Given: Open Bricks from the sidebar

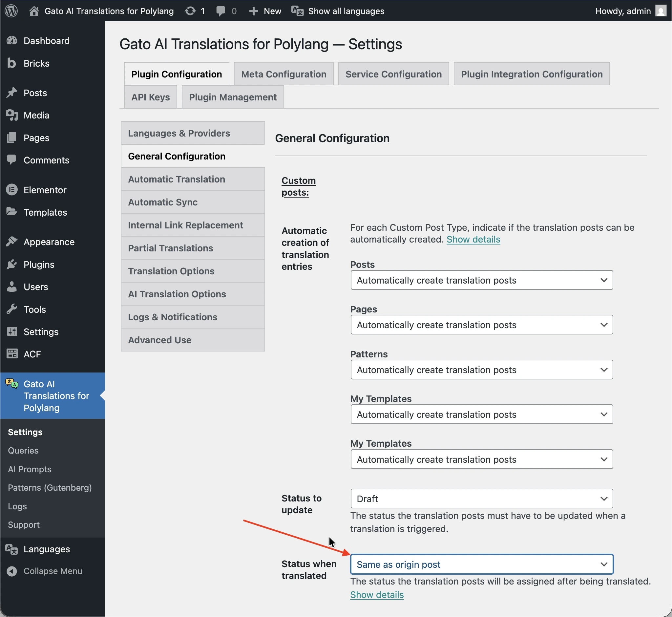Looking at the screenshot, I should point(37,63).
